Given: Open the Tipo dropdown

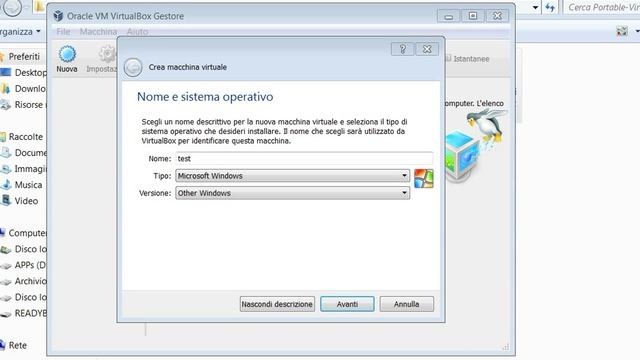Looking at the screenshot, I should tap(293, 176).
